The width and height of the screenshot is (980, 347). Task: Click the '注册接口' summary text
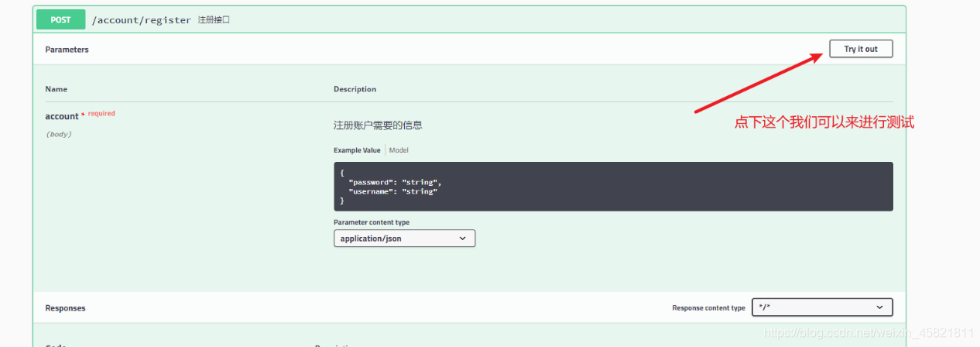point(214,20)
